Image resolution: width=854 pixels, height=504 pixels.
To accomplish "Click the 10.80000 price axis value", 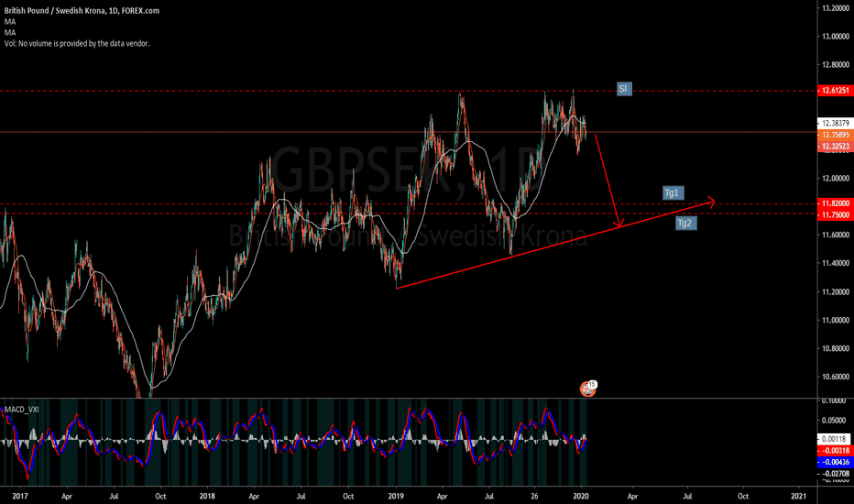I will (x=836, y=348).
